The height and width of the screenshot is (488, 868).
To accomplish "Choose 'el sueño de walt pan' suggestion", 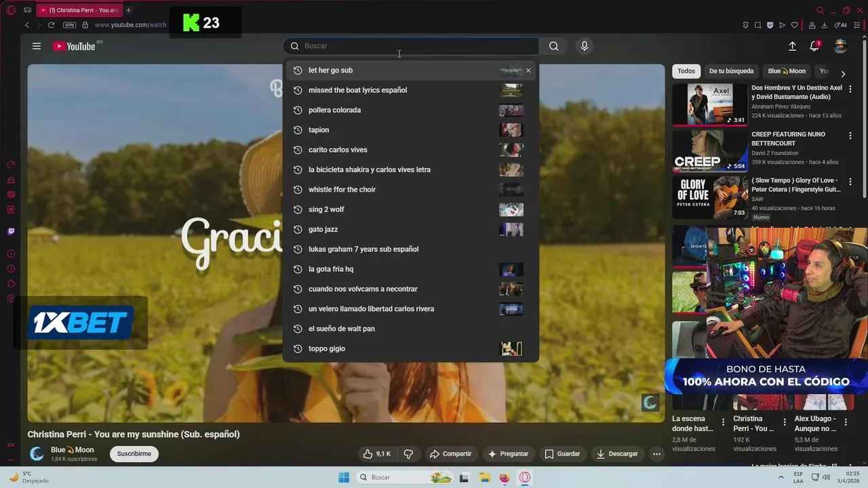I will (x=411, y=329).
